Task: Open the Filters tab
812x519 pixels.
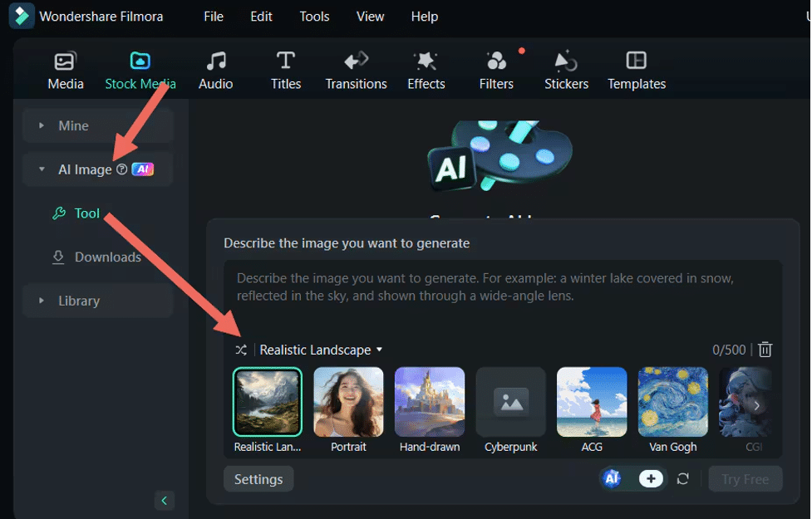Action: pos(497,71)
